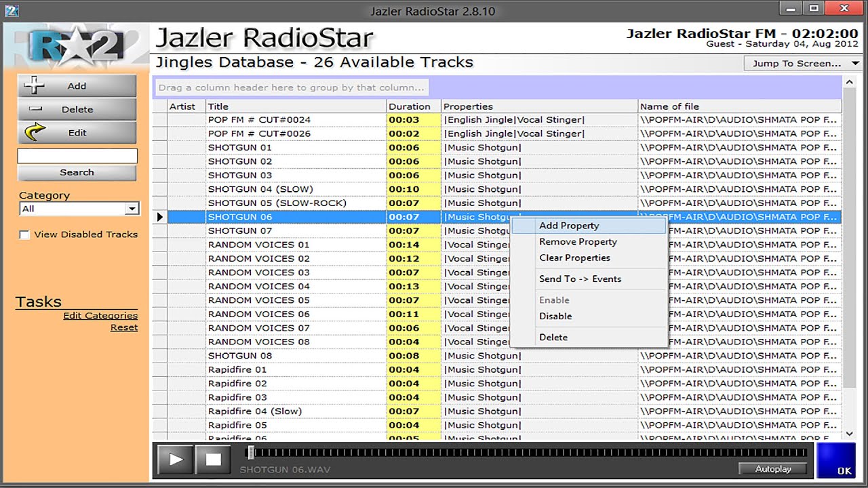Sort by the Artist column header
Viewport: 868px width, 488px height.
[186, 106]
